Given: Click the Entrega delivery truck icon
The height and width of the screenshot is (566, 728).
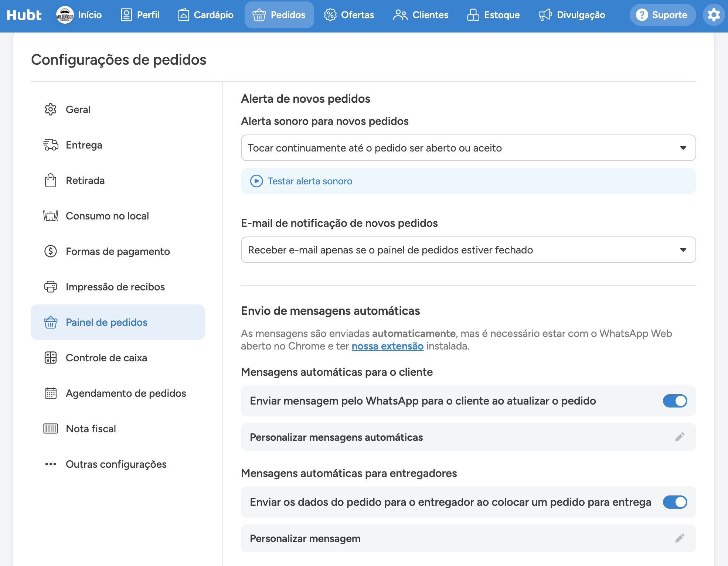Looking at the screenshot, I should pos(51,145).
